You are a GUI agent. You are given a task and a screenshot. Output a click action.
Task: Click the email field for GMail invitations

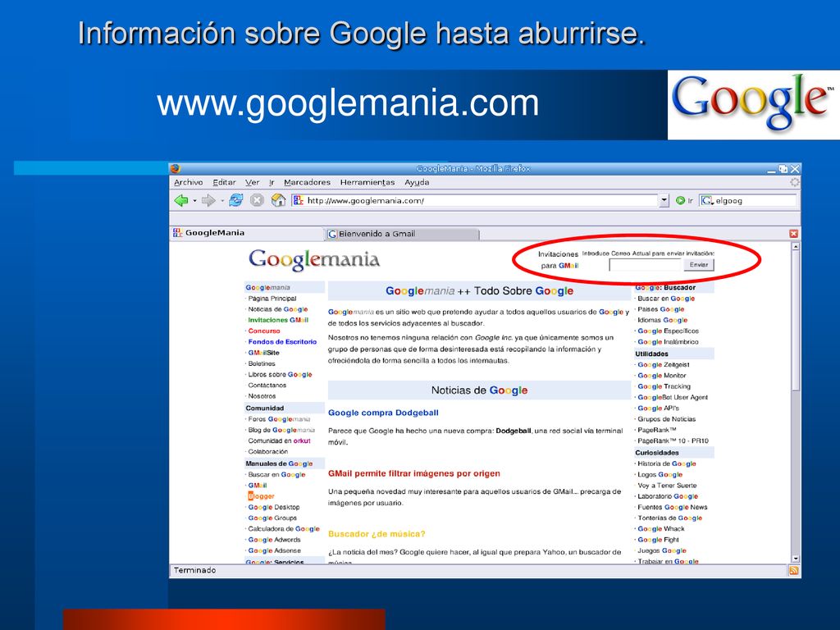(646, 265)
